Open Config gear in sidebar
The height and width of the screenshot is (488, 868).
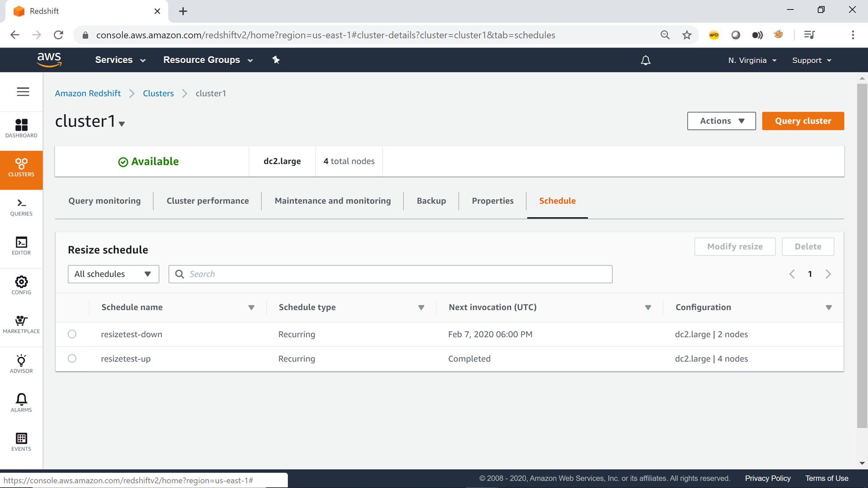point(21,285)
